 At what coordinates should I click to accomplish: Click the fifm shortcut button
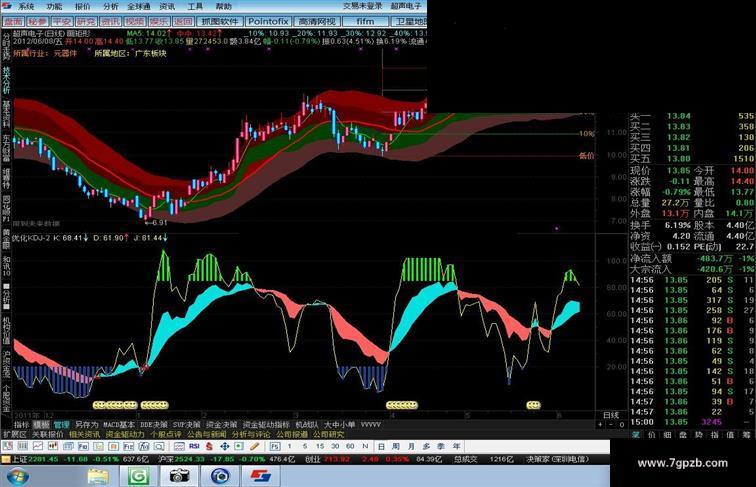pyautogui.click(x=365, y=22)
